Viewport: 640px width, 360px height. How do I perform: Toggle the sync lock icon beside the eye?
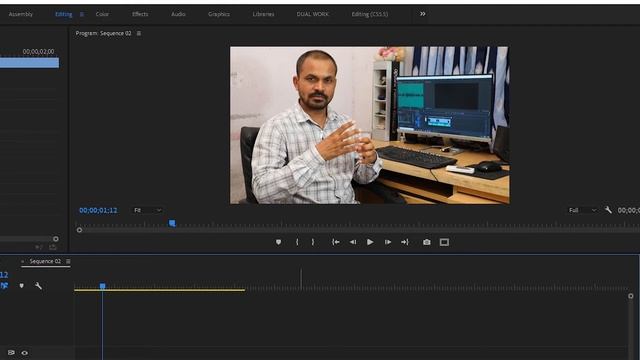pos(11,353)
